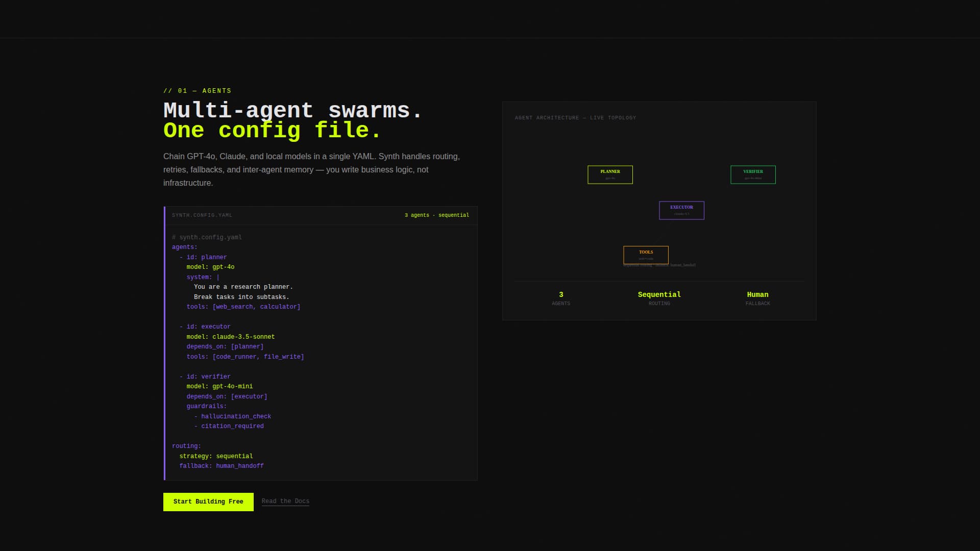Image resolution: width=980 pixels, height=551 pixels.
Task: Click the 'Multi-agent swarms.' heading
Action: coord(293,111)
